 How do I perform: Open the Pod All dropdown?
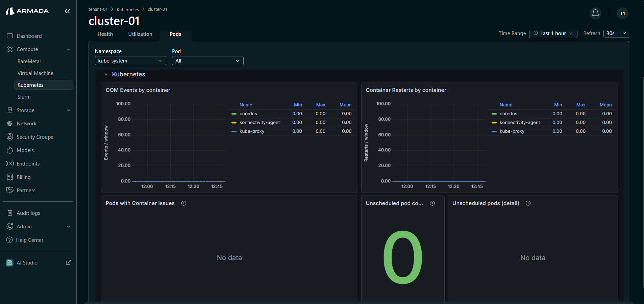coord(208,61)
